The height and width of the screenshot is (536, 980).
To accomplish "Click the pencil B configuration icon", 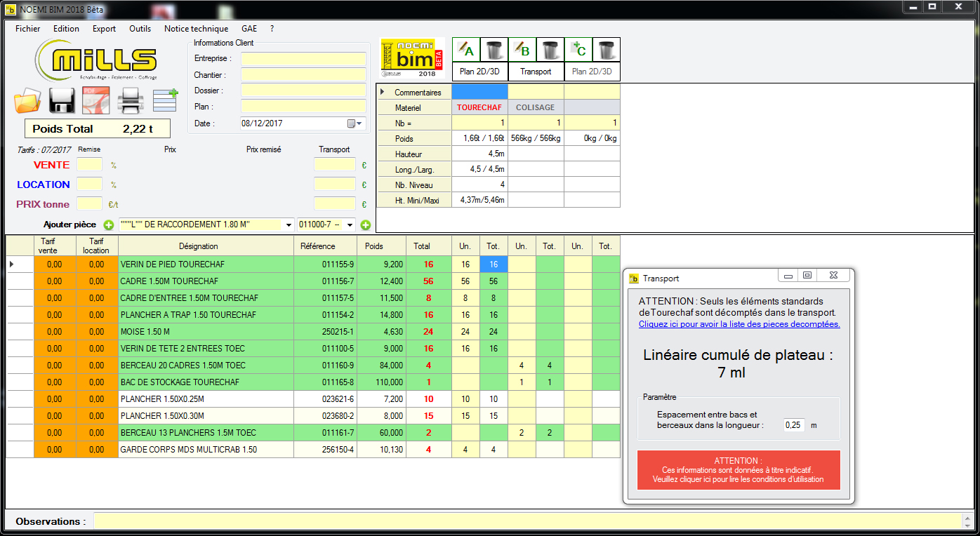I will point(522,50).
